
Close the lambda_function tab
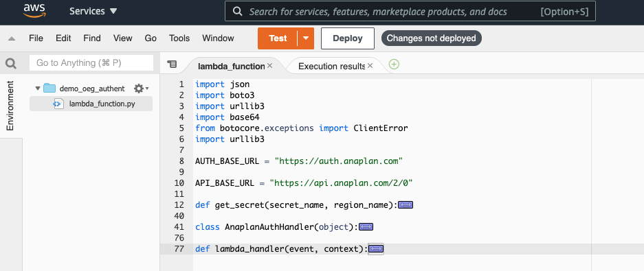tap(270, 66)
